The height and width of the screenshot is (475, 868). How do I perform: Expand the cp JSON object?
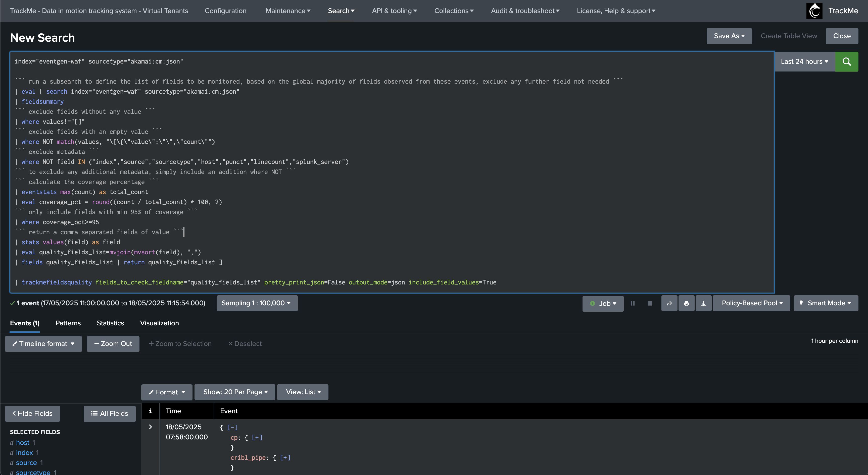pyautogui.click(x=257, y=437)
